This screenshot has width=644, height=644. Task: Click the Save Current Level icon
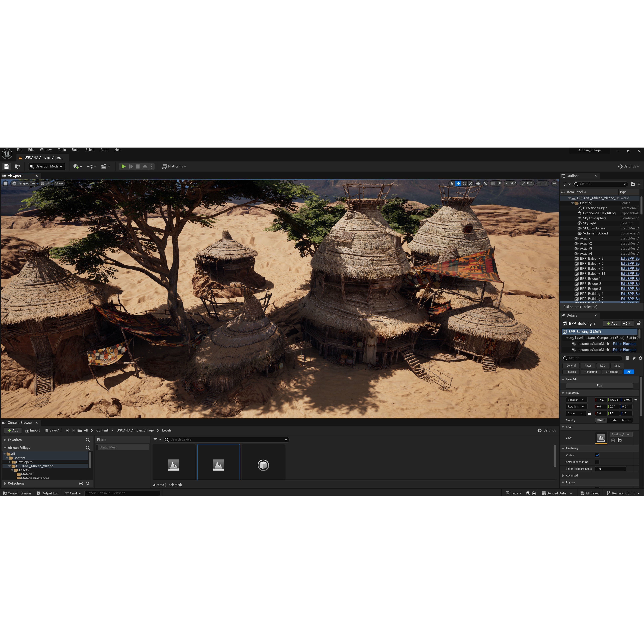6,166
